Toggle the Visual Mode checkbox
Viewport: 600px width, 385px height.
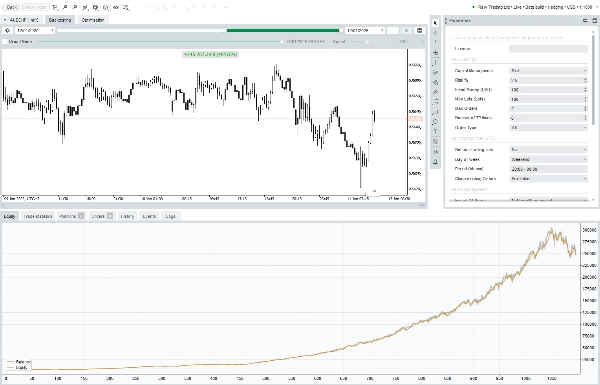pos(5,41)
